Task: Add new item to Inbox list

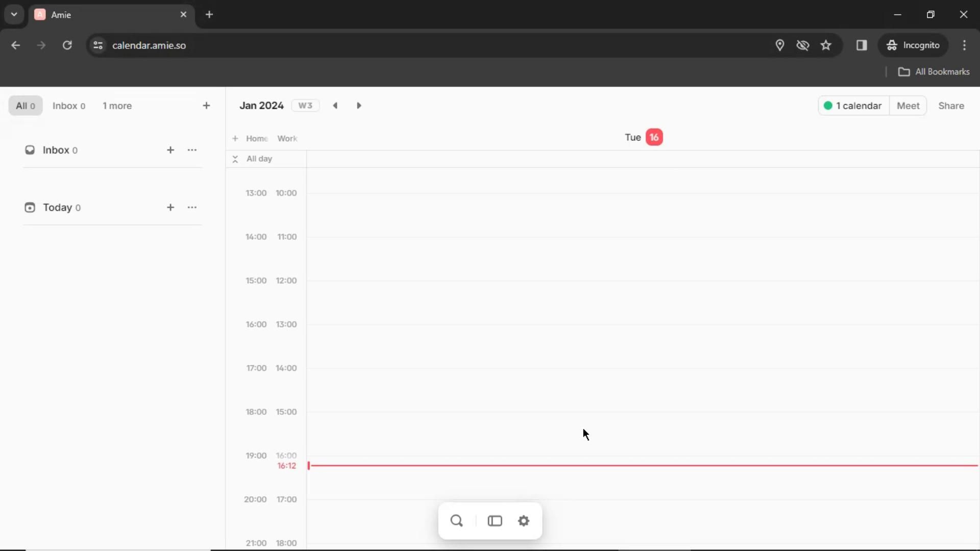Action: [170, 150]
